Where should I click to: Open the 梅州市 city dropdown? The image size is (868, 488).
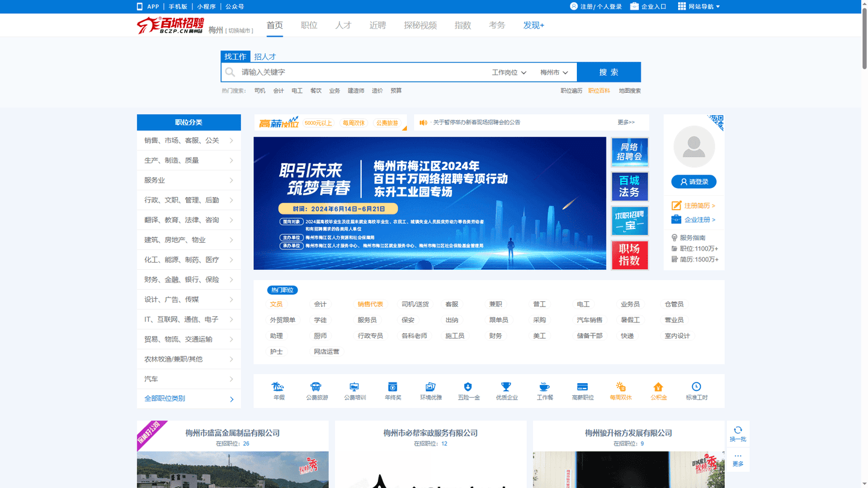554,72
